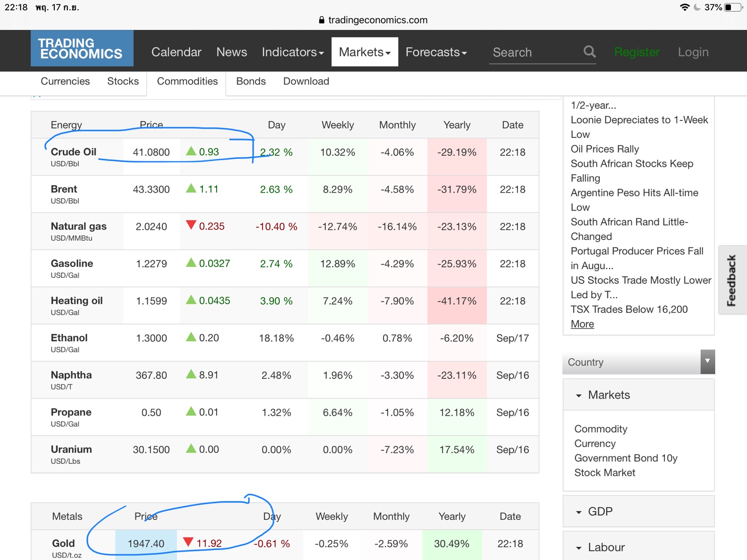Viewport: 747px width, 560px height.
Task: Tap the tradingeconomics.com address bar
Action: tap(373, 20)
